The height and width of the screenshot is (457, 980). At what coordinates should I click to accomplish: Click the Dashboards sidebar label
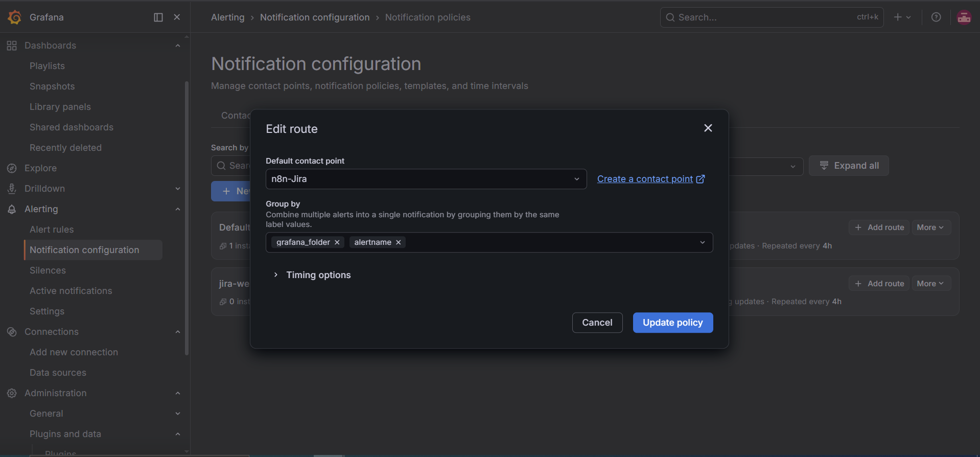coord(50,45)
